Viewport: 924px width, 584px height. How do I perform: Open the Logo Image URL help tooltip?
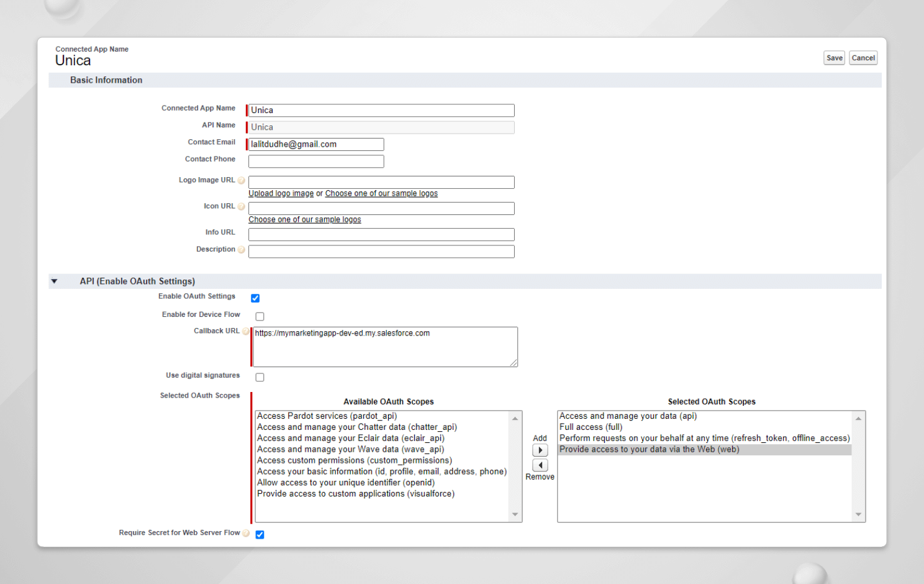242,181
